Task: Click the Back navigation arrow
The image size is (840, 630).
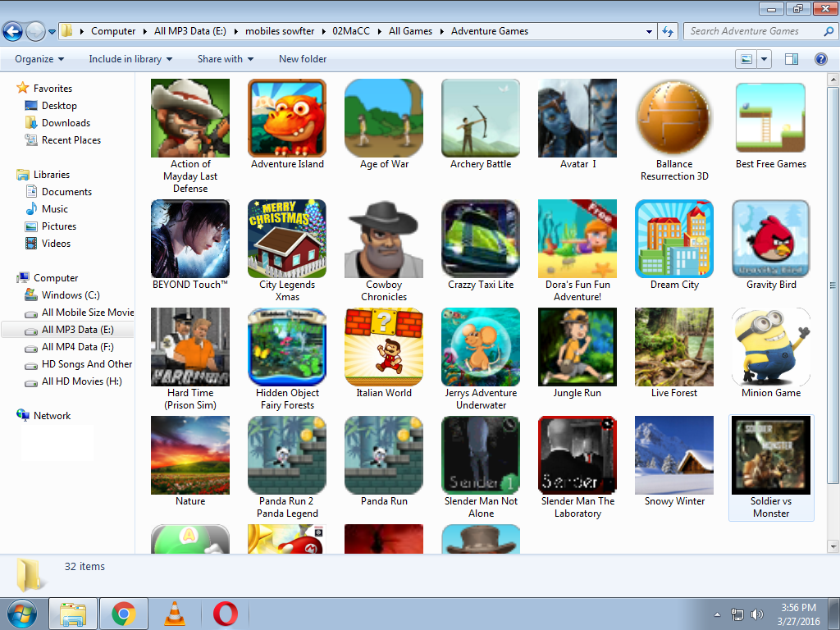Action: (13, 31)
